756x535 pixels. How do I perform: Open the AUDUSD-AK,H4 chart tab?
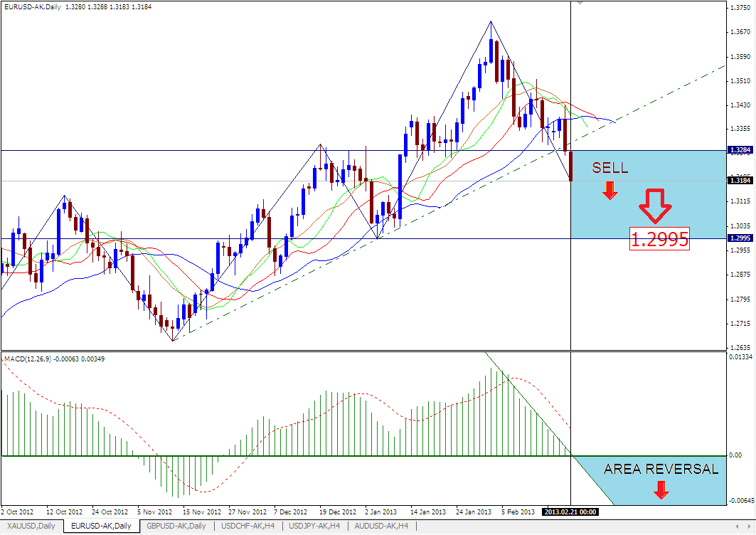[382, 526]
